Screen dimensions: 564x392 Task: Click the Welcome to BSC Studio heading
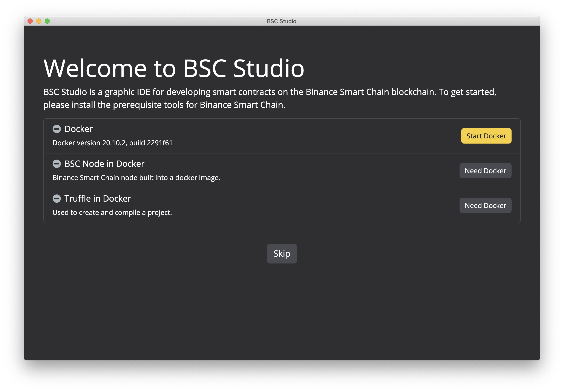point(174,69)
